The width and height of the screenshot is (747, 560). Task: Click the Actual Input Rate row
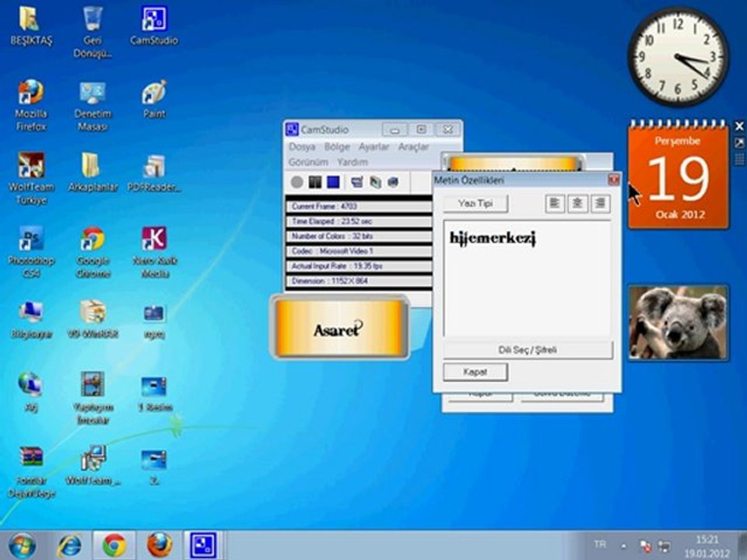(358, 266)
